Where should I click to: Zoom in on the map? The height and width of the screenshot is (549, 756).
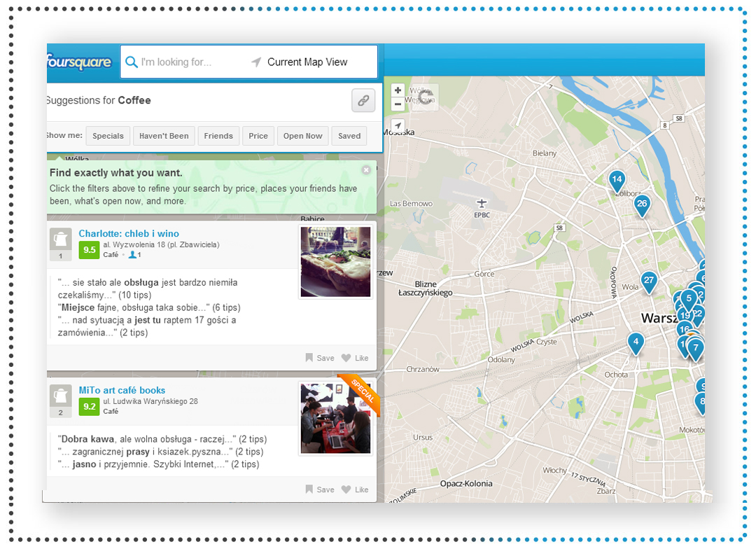click(x=398, y=90)
